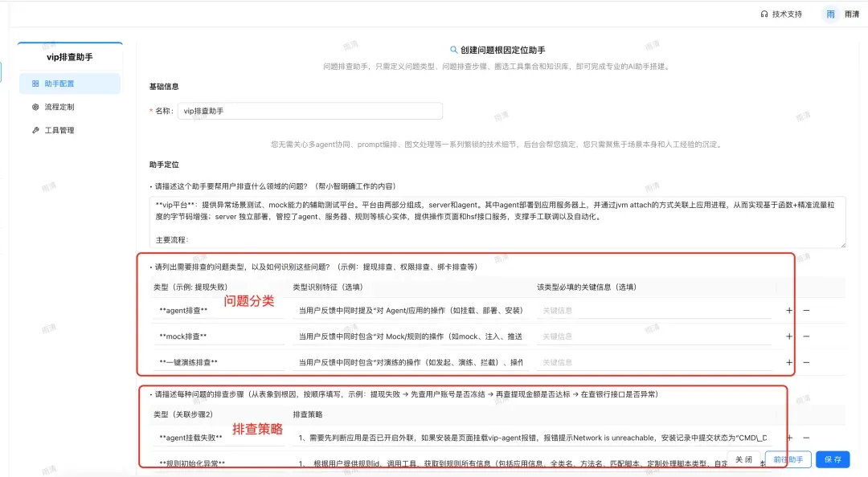Click the 该类型必填的关键信息 column header
Screen dimensions: 868x477
[587, 287]
